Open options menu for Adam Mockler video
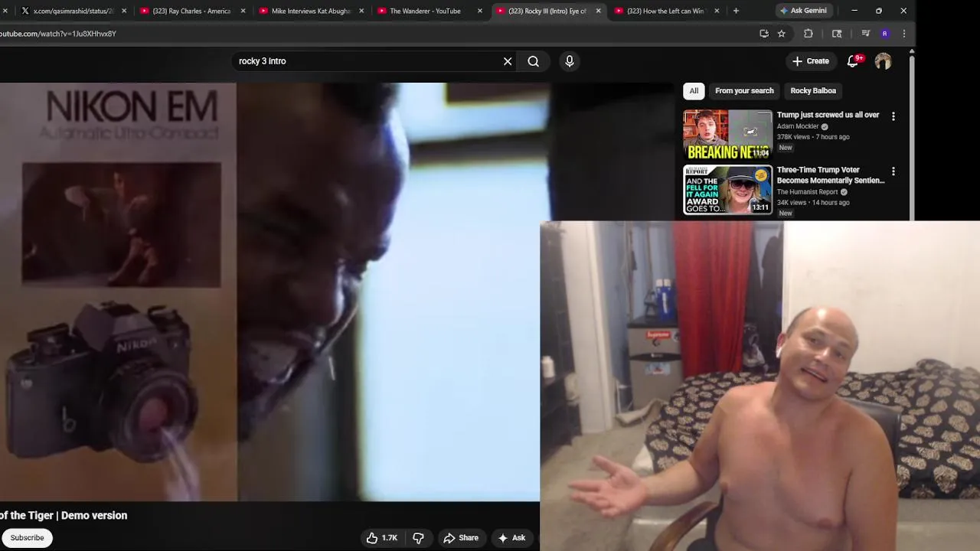 point(893,116)
